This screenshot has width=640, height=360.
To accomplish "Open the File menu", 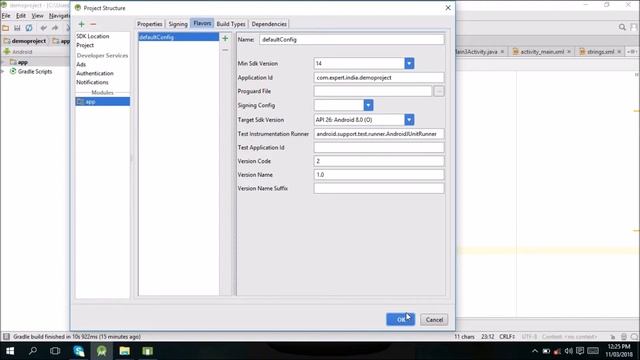I will tap(6, 16).
